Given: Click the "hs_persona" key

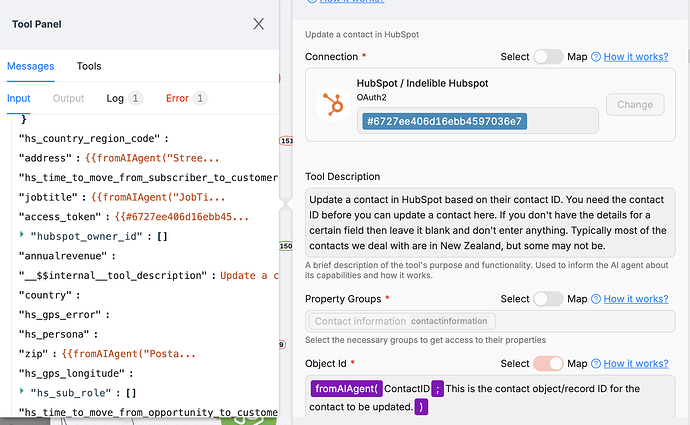Looking at the screenshot, I should point(54,334).
